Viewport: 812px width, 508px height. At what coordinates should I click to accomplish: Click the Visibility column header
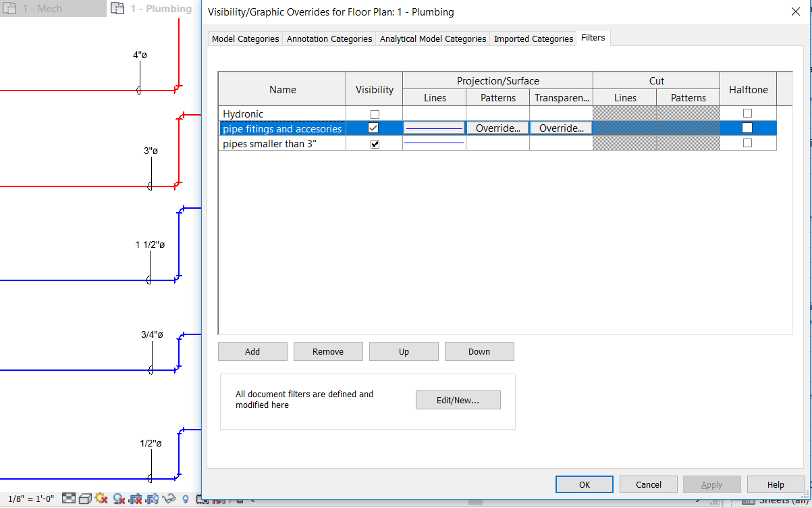coord(375,89)
